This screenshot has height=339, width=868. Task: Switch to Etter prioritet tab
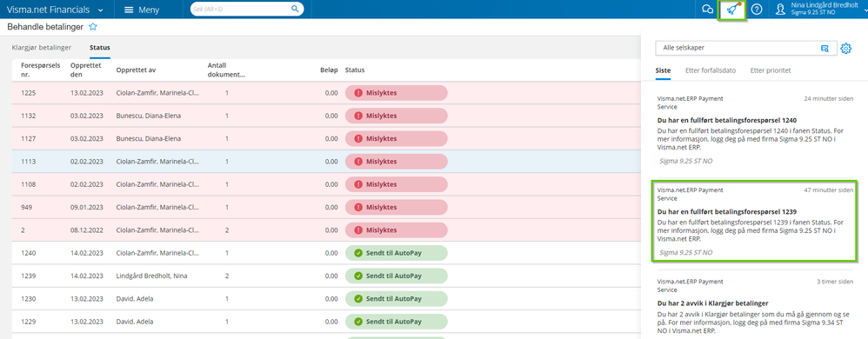[x=770, y=70]
